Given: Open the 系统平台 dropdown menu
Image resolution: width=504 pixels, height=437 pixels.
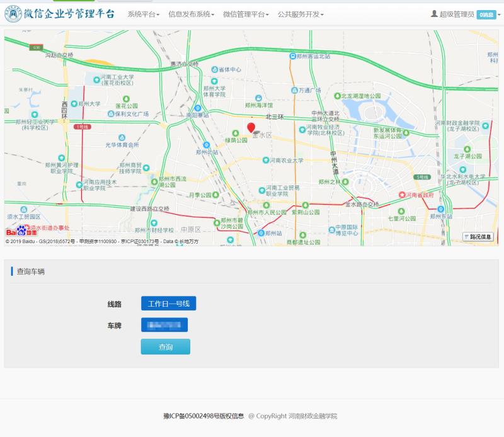Looking at the screenshot, I should (x=144, y=14).
